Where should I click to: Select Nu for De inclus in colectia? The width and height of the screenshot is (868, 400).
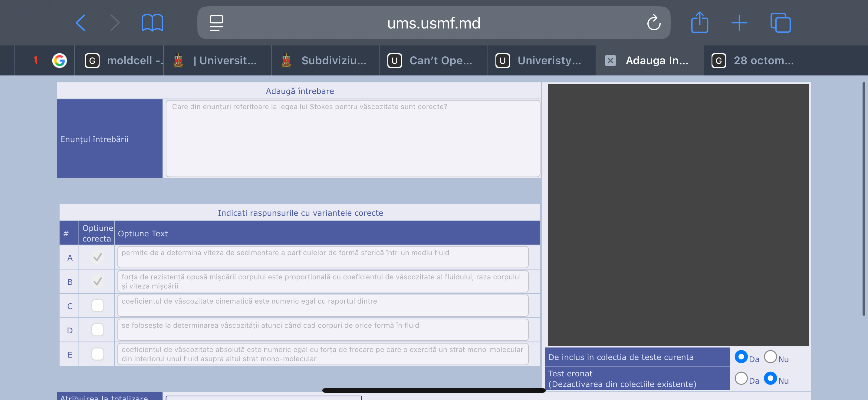coord(770,357)
